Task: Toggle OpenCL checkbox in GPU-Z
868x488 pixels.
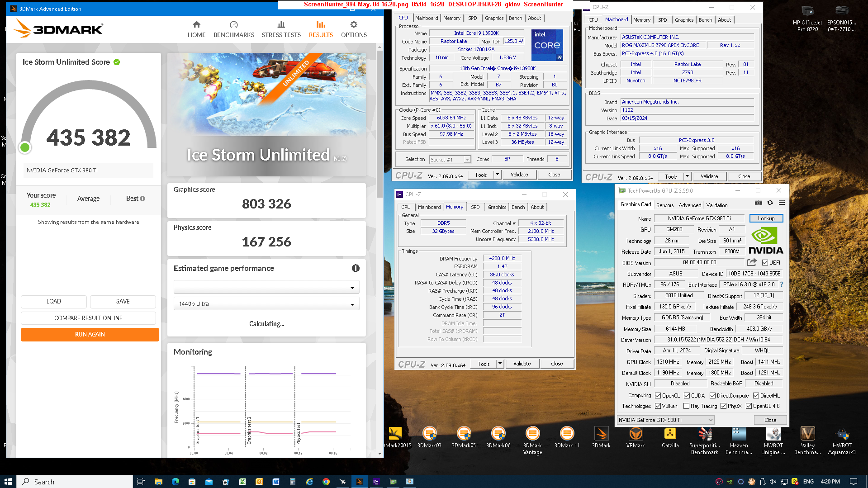Action: tap(658, 396)
